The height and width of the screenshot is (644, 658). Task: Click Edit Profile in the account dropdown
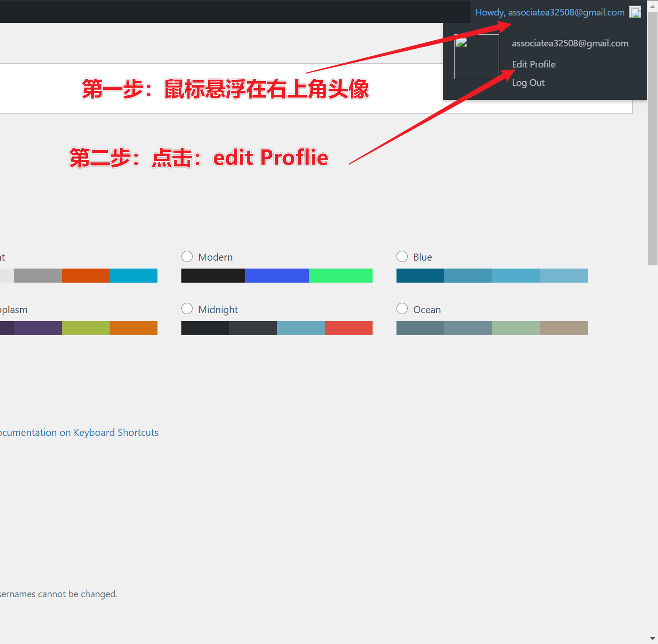pyautogui.click(x=534, y=64)
